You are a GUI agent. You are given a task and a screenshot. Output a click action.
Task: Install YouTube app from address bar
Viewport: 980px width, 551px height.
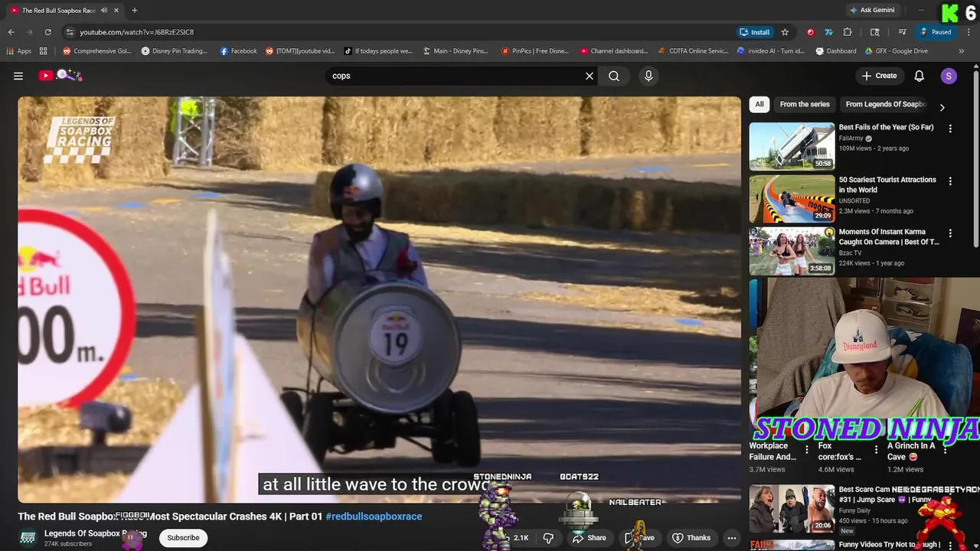755,32
